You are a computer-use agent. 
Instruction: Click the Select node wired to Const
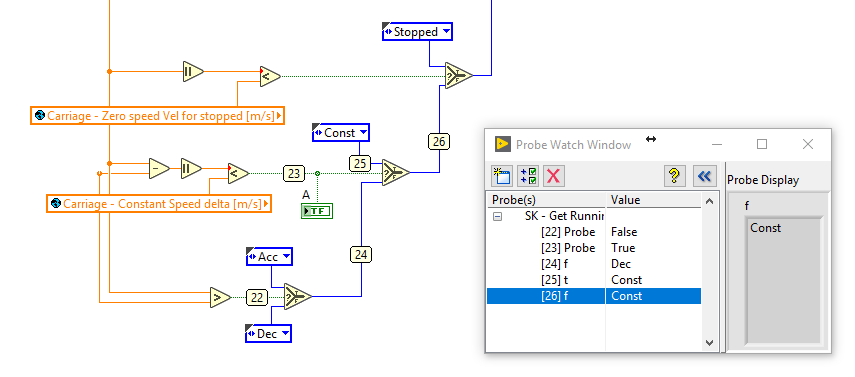[395, 172]
